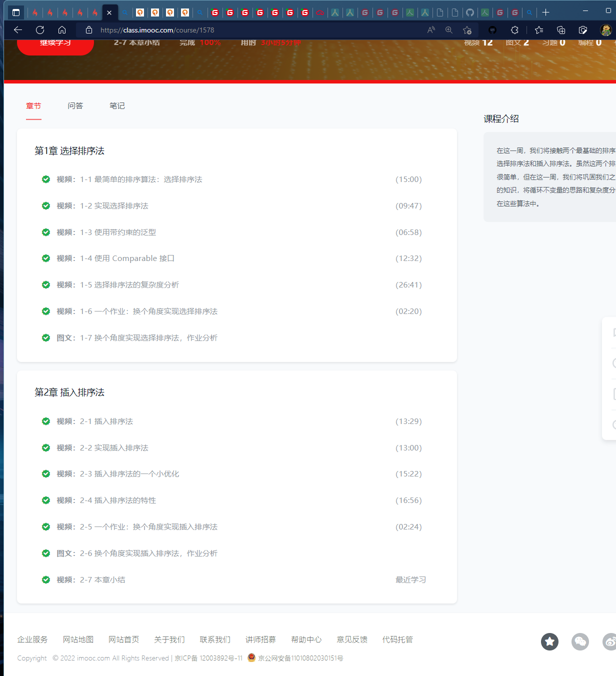Click the green check beside lesson 2-7
This screenshot has width=616, height=676.
pyautogui.click(x=46, y=579)
